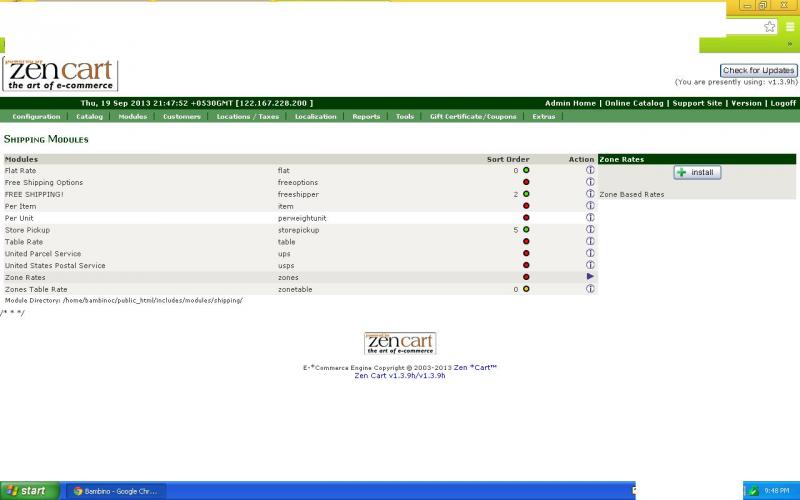Image resolution: width=800 pixels, height=500 pixels.
Task: Click the Check for Updates button
Action: (x=759, y=70)
